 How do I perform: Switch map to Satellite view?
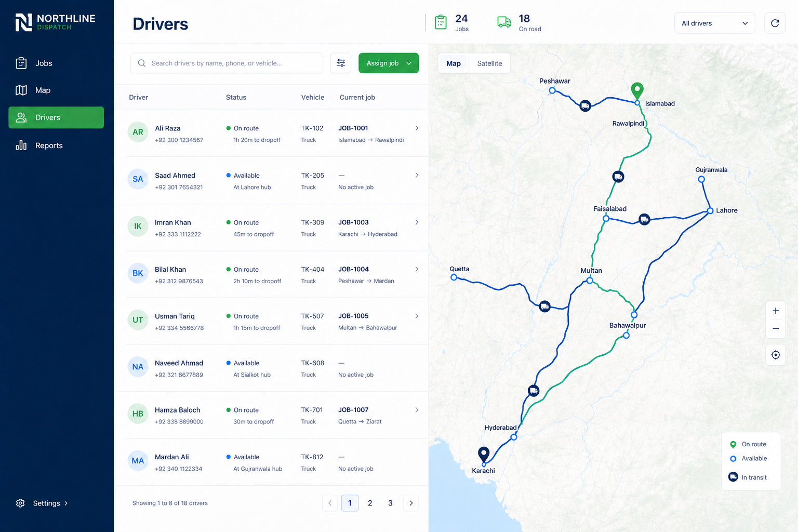pos(489,63)
